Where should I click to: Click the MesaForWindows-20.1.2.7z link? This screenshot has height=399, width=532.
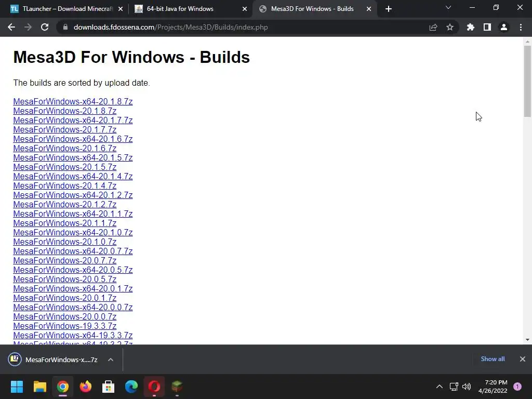coord(65,204)
